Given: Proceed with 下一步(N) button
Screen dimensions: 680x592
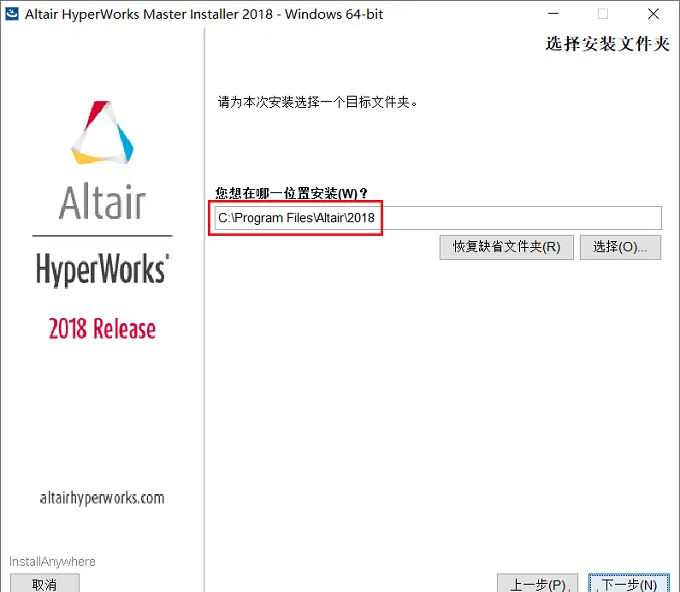Looking at the screenshot, I should click(629, 584).
